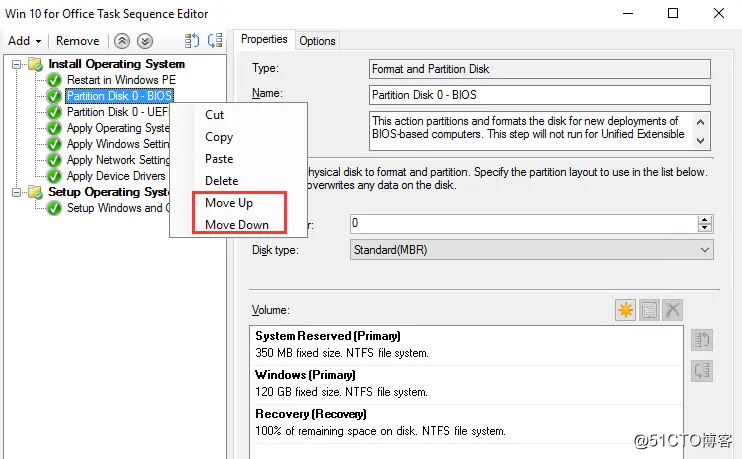
Task: Click the collapse-all double up arrow icon
Action: 122,41
